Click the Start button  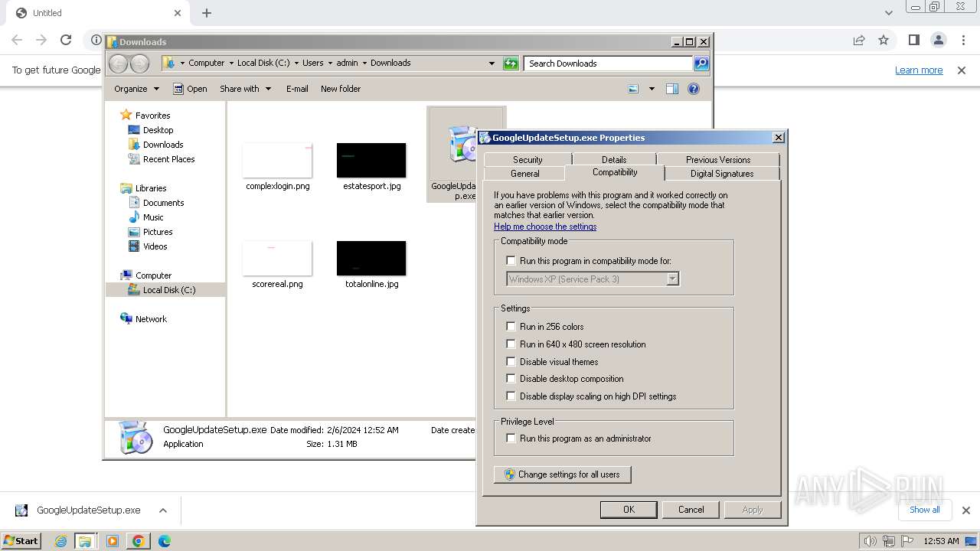(x=21, y=541)
